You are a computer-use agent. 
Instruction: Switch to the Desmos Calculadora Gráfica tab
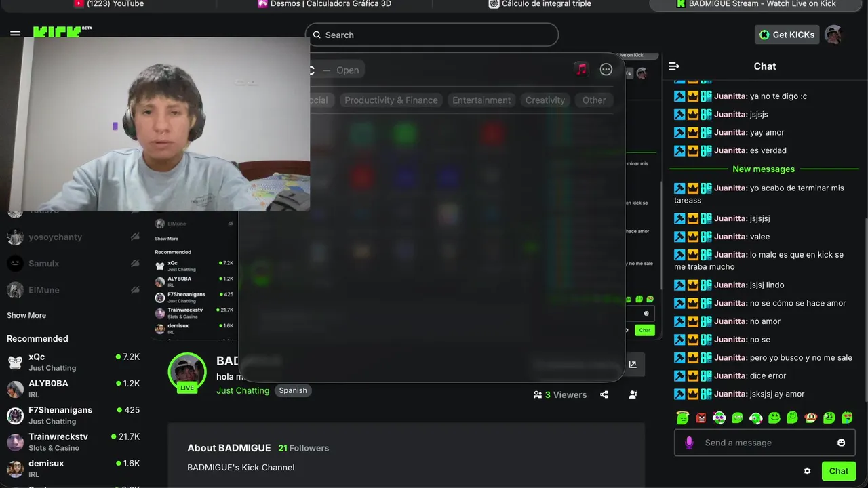(324, 4)
